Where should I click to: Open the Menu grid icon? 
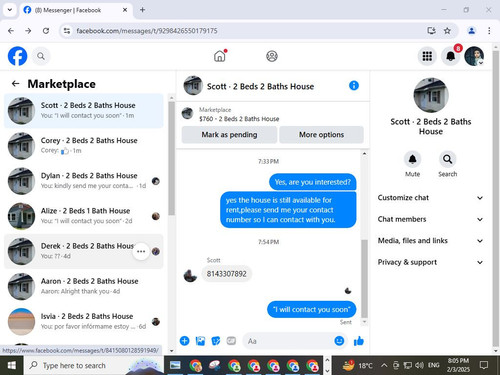(x=427, y=56)
